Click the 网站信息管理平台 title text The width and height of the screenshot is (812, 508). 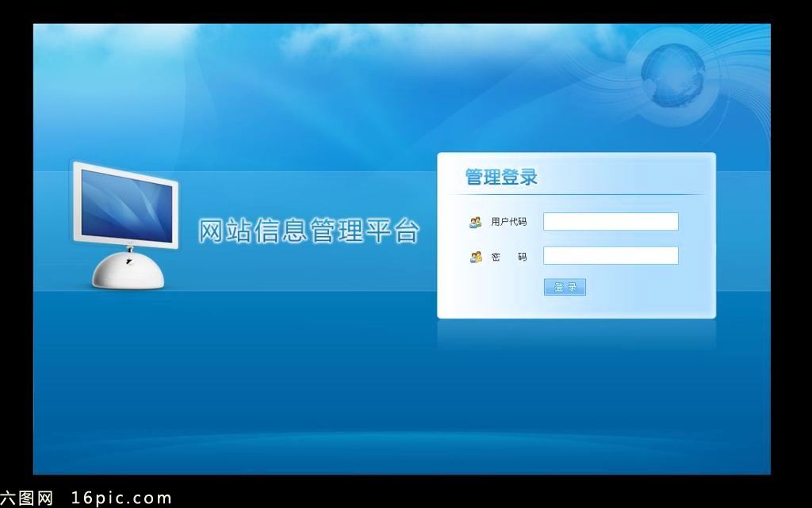pos(309,231)
